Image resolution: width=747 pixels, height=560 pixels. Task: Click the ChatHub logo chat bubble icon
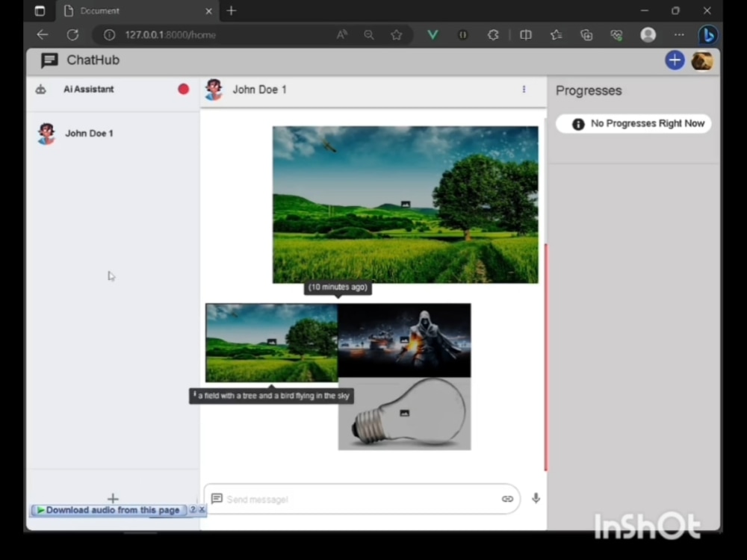[48, 60]
